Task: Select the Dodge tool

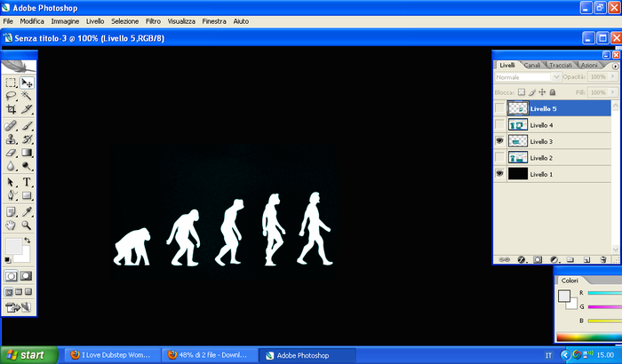Action: (27, 166)
